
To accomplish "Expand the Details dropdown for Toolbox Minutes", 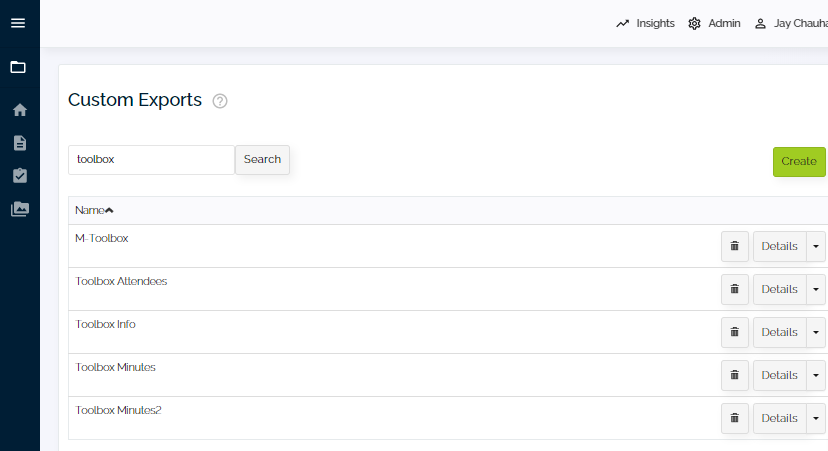I will 816,375.
